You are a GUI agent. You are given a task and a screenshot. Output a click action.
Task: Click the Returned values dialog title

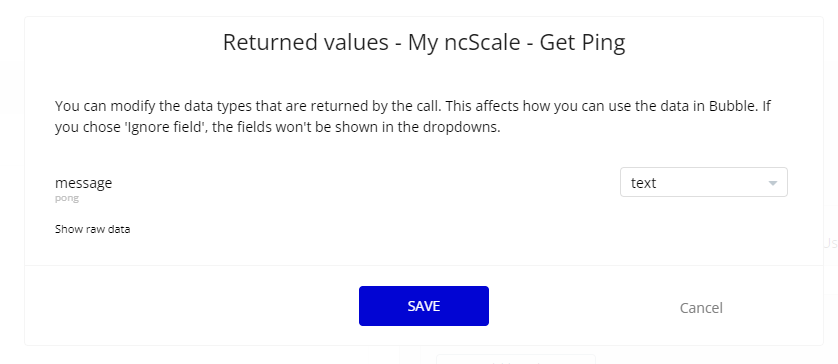(x=424, y=42)
